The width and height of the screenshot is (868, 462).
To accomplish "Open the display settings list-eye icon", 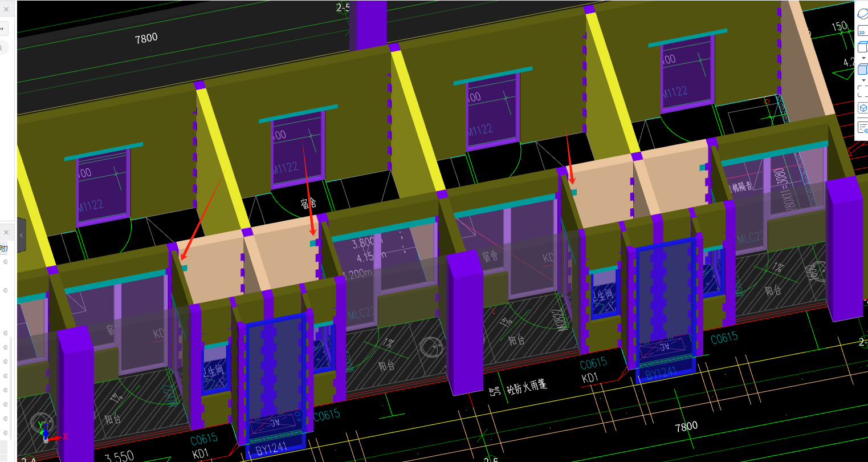I will pyautogui.click(x=863, y=128).
